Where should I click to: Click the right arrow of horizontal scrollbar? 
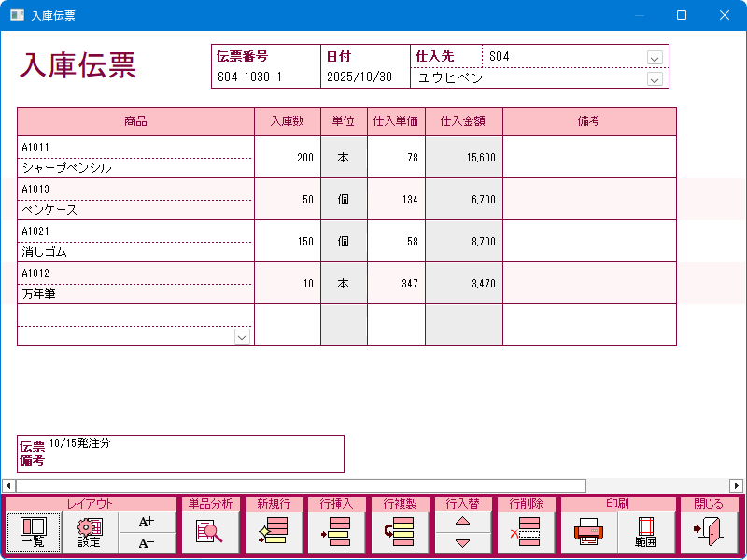pyautogui.click(x=737, y=485)
